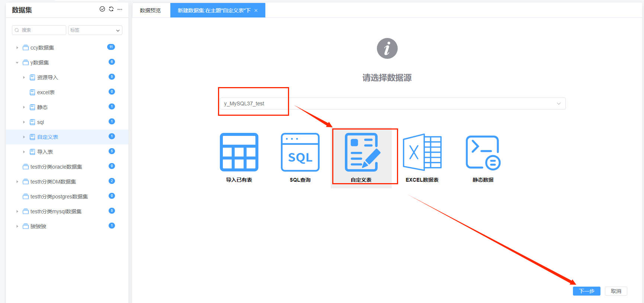644x303 pixels.
Task: Select the excel表 tree item
Action: pos(46,92)
